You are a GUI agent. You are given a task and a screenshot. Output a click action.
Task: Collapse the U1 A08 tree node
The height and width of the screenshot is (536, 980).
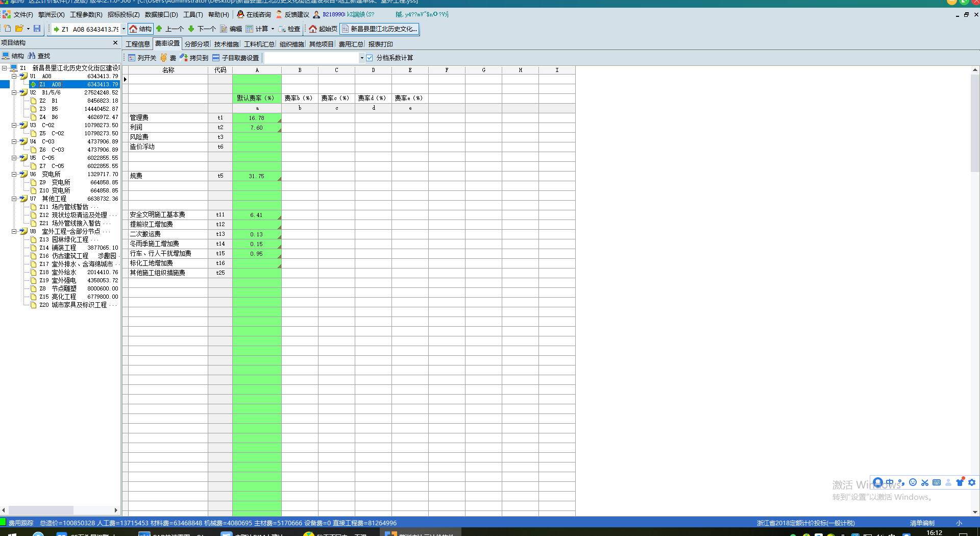coord(14,76)
